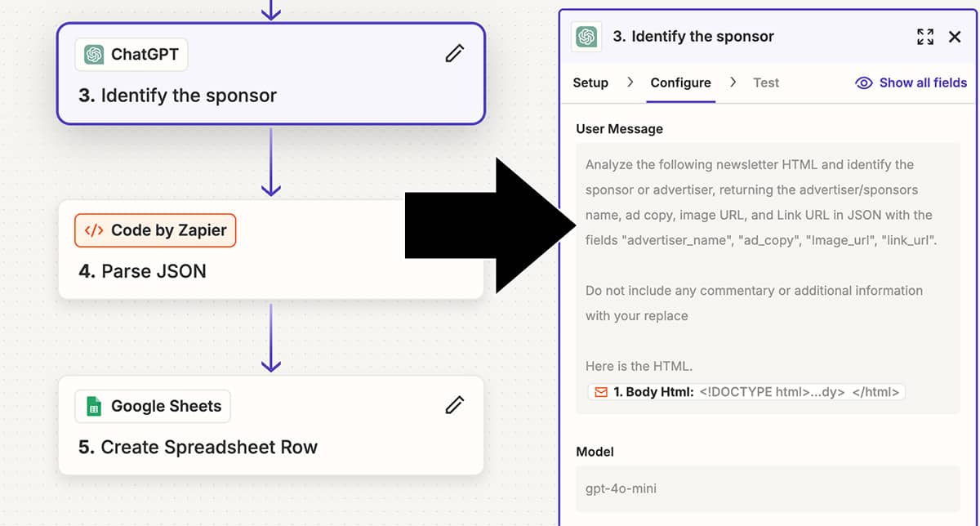Image resolution: width=980 pixels, height=526 pixels.
Task: Click the "Do not include any commentary" line
Action: [x=754, y=291]
